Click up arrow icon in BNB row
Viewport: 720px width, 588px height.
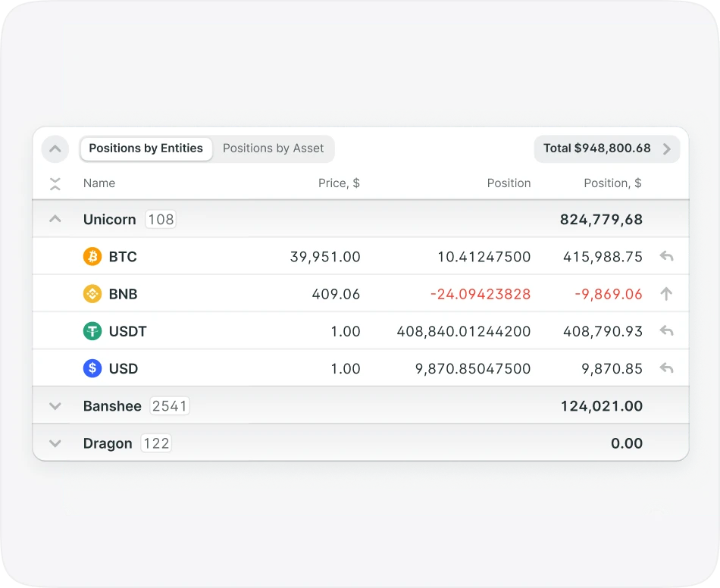pos(666,294)
